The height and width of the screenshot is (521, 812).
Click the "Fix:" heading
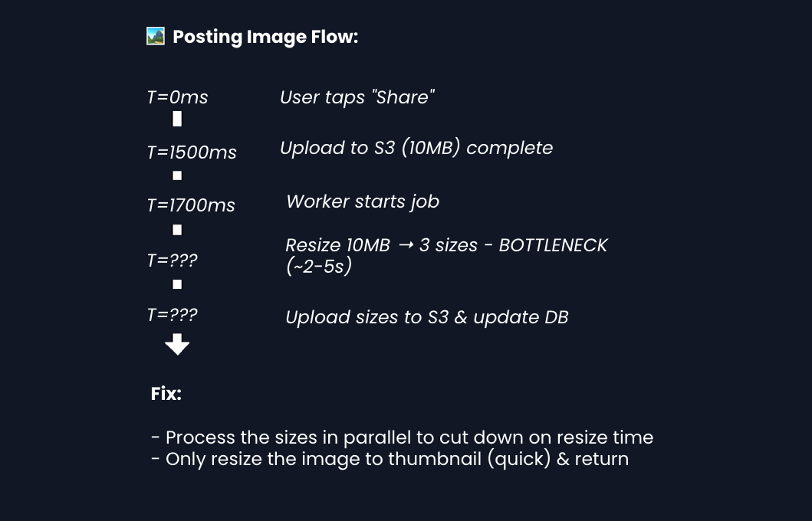(x=166, y=394)
